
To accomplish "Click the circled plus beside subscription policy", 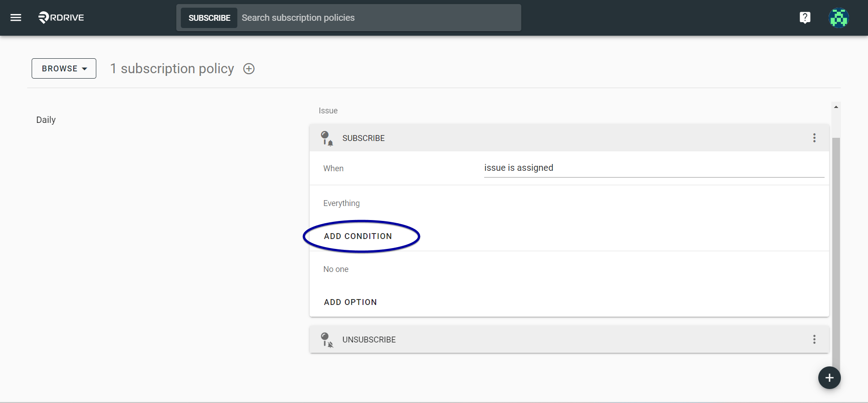I will [x=249, y=69].
